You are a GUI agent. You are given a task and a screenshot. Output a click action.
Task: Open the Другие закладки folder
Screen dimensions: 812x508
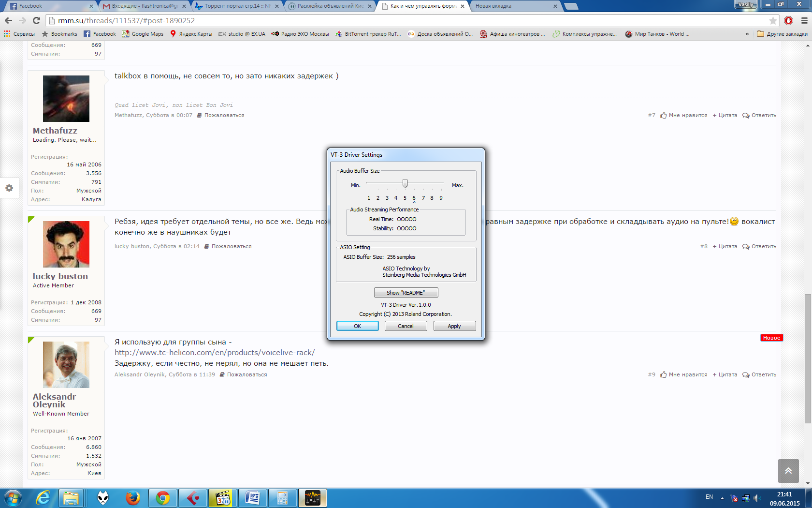click(782, 34)
